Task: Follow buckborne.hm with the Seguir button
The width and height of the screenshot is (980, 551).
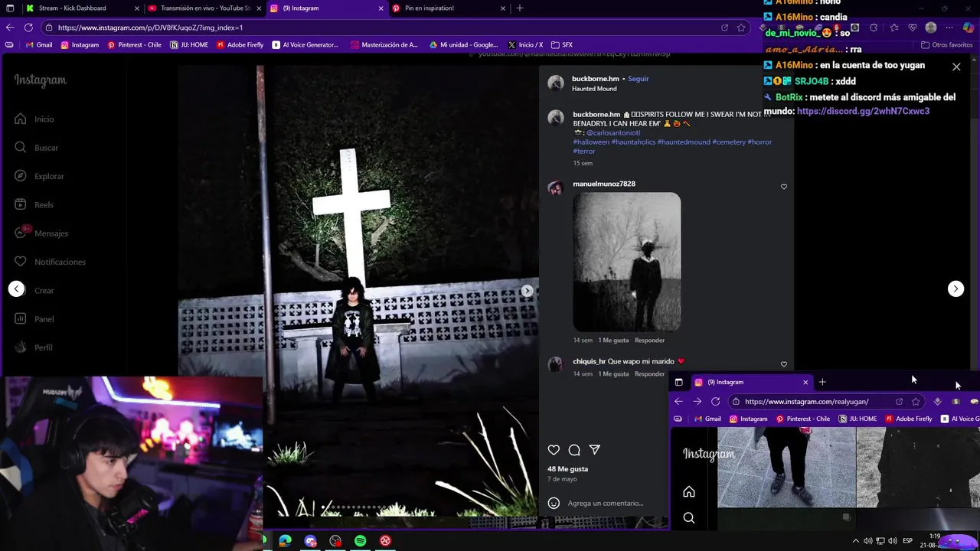Action: 639,79
